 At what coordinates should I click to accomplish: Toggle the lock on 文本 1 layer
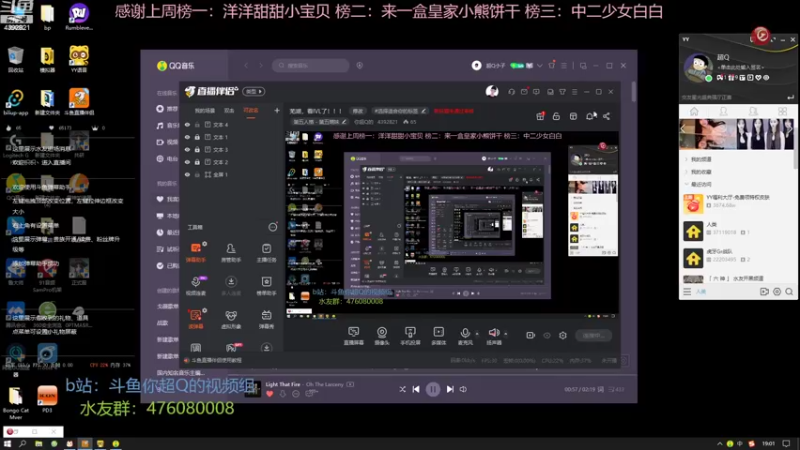197,137
